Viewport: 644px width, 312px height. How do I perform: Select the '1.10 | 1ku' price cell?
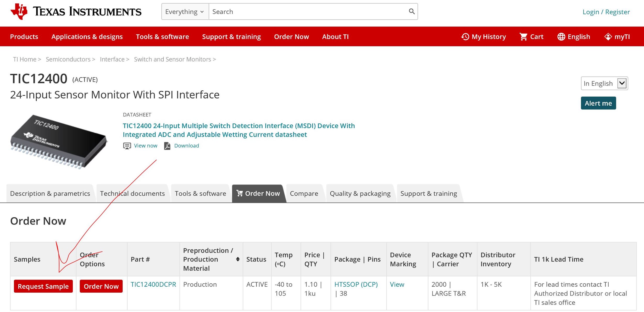tap(316, 293)
